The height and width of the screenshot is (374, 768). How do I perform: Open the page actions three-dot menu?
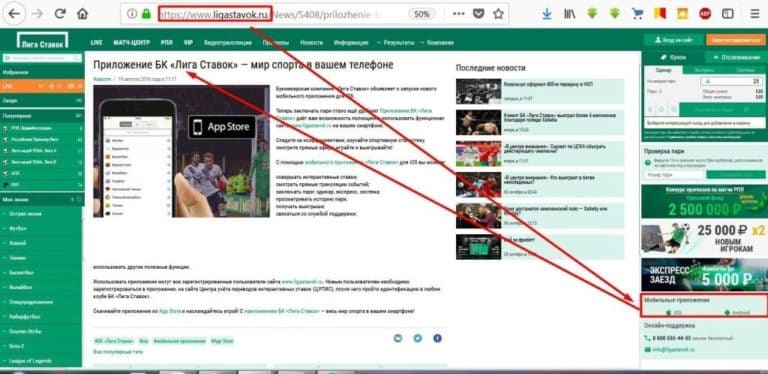tap(458, 14)
